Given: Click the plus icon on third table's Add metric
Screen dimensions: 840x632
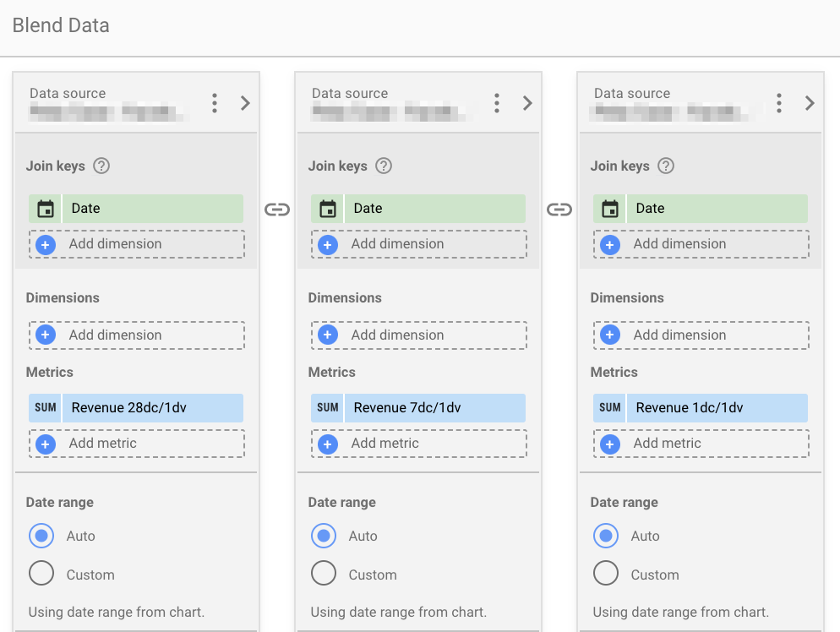Looking at the screenshot, I should point(609,444).
